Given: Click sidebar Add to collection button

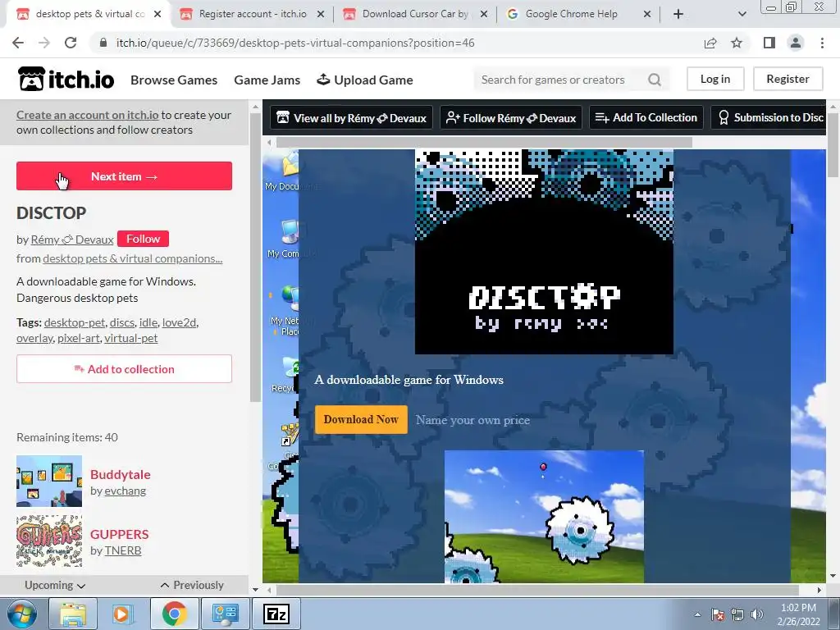Looking at the screenshot, I should coord(125,368).
